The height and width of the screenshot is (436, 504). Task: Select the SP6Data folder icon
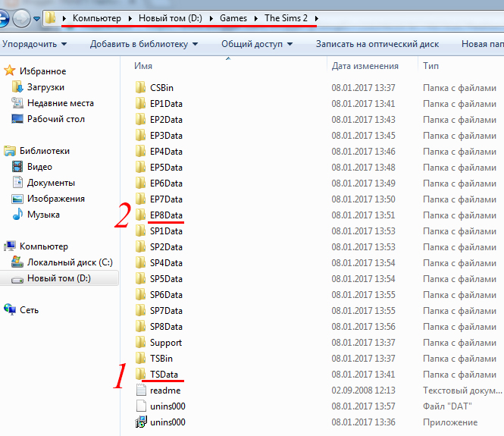pyautogui.click(x=140, y=294)
